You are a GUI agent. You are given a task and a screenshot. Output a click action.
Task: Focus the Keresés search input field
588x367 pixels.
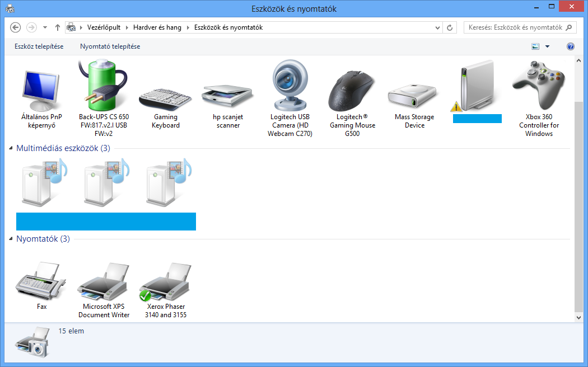(x=515, y=27)
